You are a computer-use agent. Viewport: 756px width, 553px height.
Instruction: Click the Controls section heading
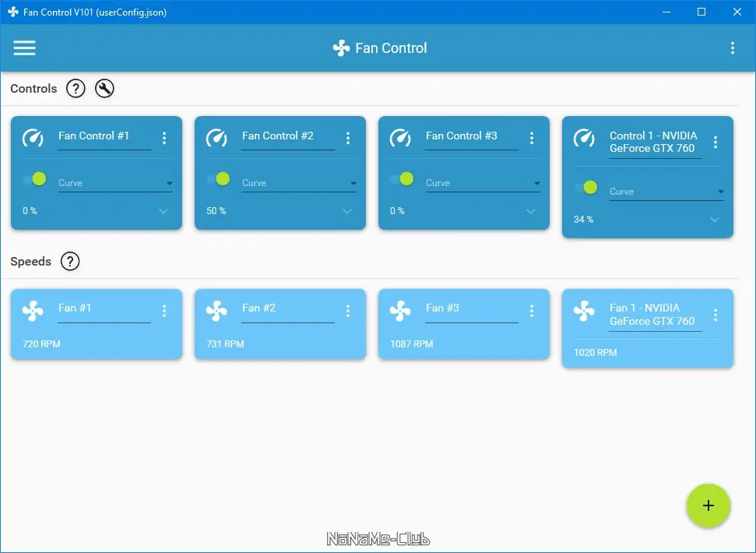coord(33,89)
